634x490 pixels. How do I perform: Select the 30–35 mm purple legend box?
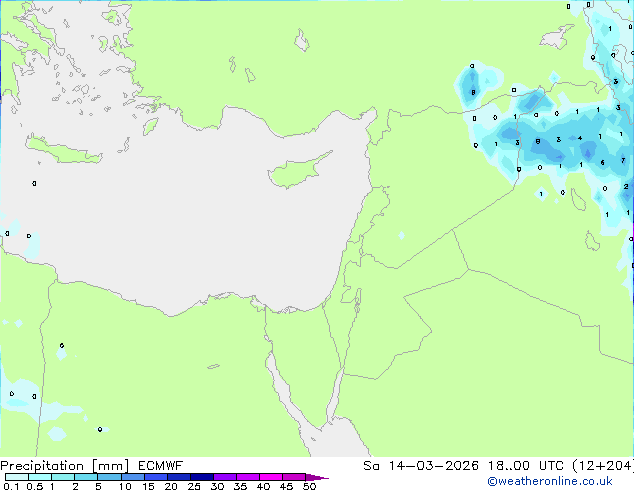click(225, 477)
